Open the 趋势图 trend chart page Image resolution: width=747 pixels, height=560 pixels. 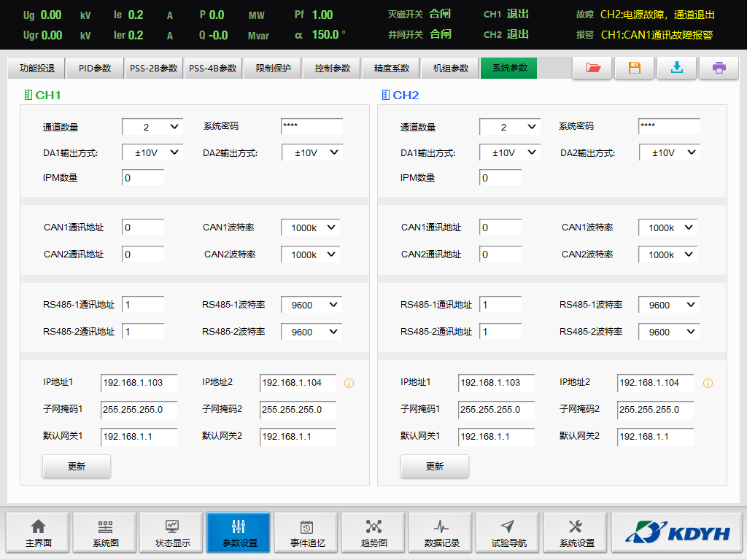(x=373, y=533)
